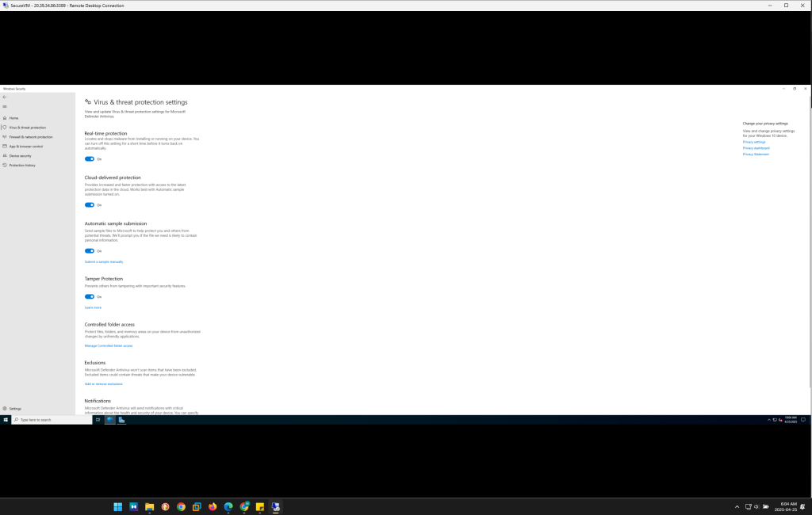The height and width of the screenshot is (515, 812).
Task: Open the host notification bell icon
Action: click(802, 507)
